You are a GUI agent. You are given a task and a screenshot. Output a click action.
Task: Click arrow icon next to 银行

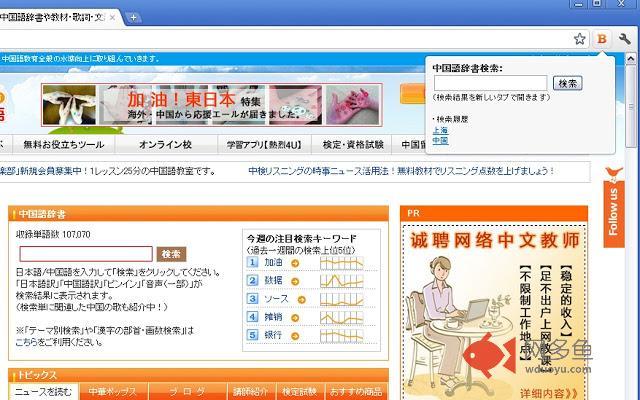295,336
